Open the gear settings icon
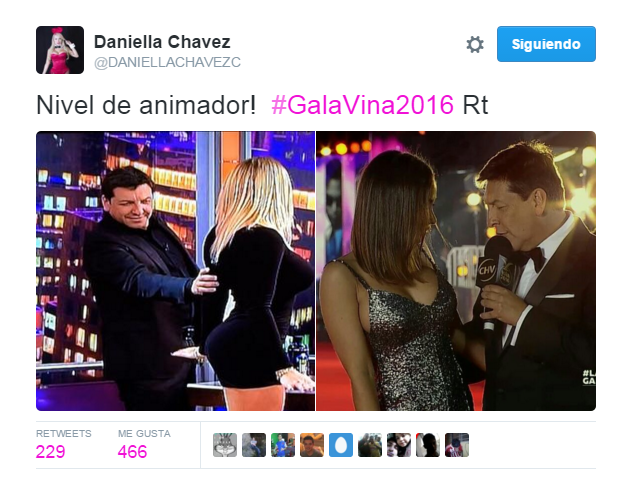 475,44
